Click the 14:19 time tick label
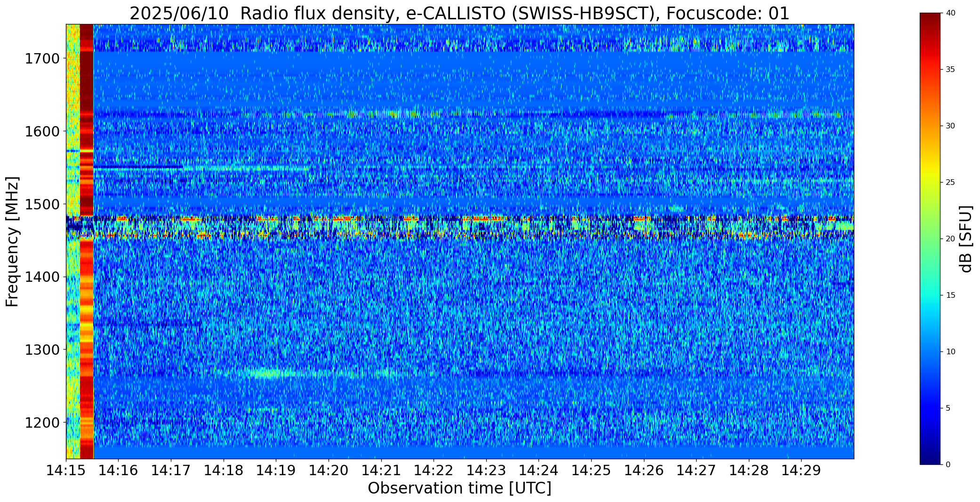 click(x=276, y=470)
